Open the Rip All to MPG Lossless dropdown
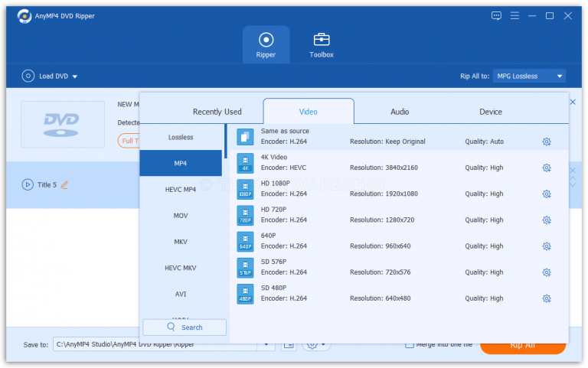 click(x=529, y=76)
